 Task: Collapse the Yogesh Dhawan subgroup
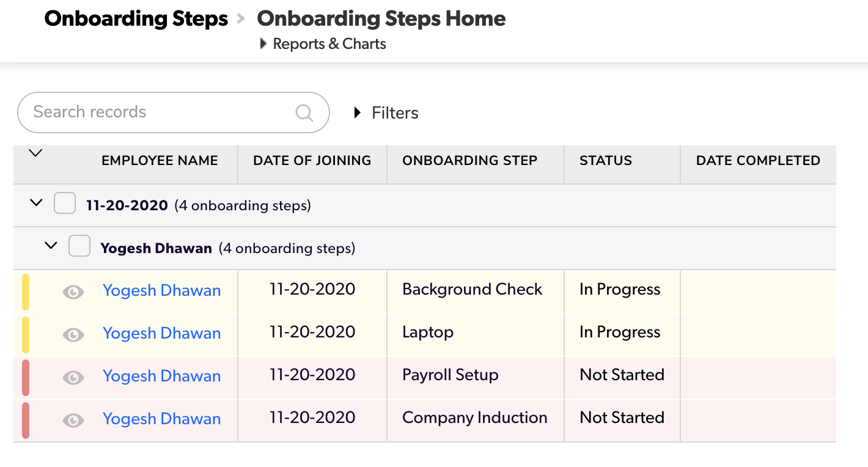tap(51, 246)
